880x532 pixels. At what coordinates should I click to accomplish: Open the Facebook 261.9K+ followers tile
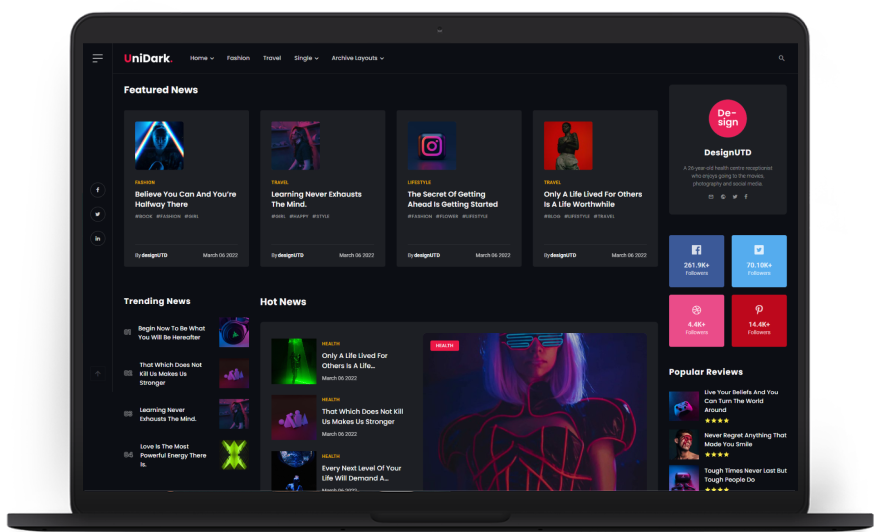696,261
